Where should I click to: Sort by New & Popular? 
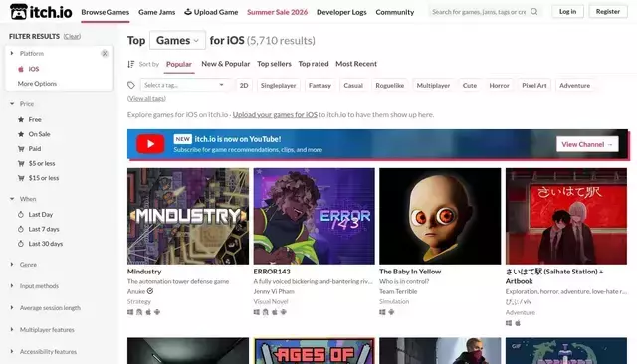tap(226, 64)
